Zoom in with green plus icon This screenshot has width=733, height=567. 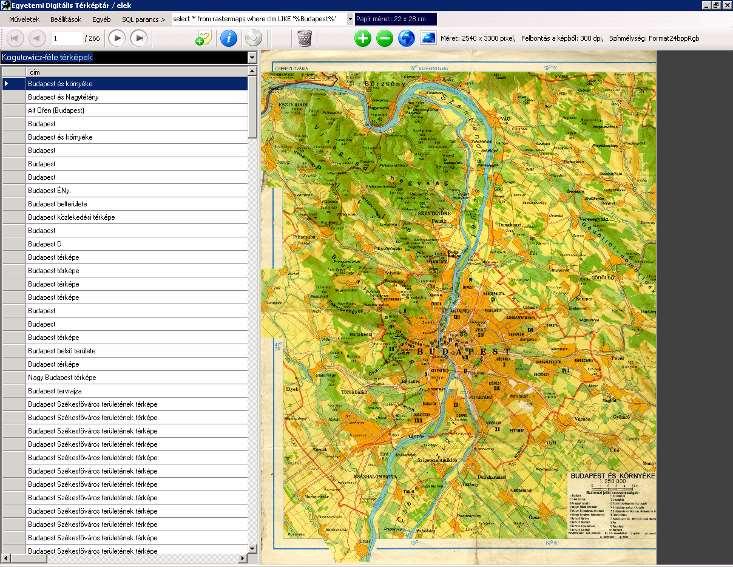coord(362,38)
